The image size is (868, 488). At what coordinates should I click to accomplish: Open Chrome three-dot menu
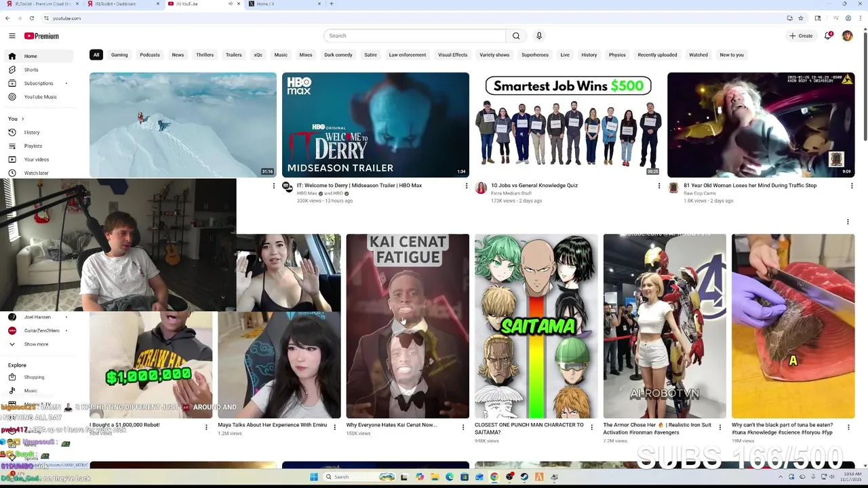[x=861, y=18]
